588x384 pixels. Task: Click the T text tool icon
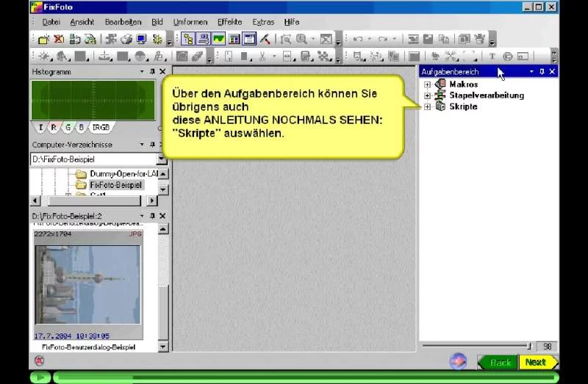[492, 57]
